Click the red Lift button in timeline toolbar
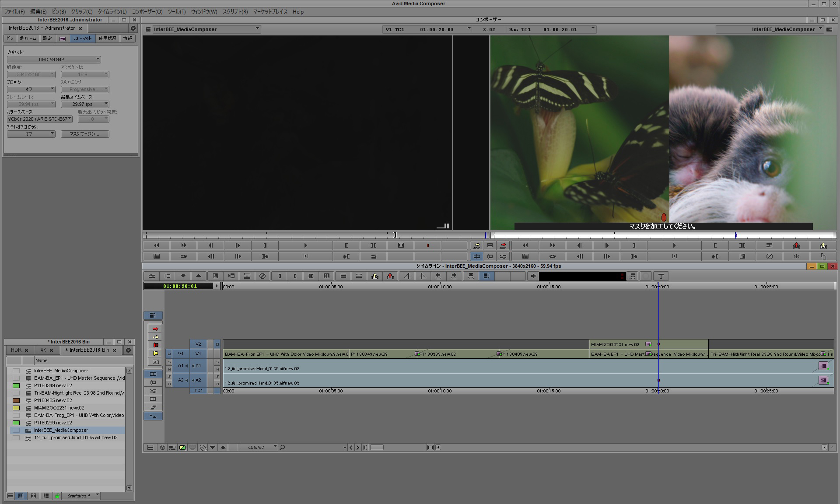The height and width of the screenshot is (504, 840). pos(390,276)
